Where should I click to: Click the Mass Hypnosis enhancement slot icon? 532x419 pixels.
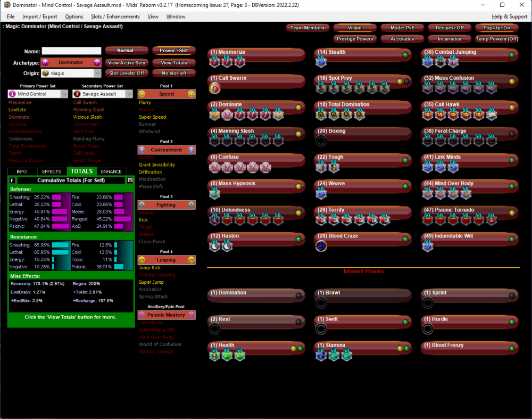coord(215,194)
